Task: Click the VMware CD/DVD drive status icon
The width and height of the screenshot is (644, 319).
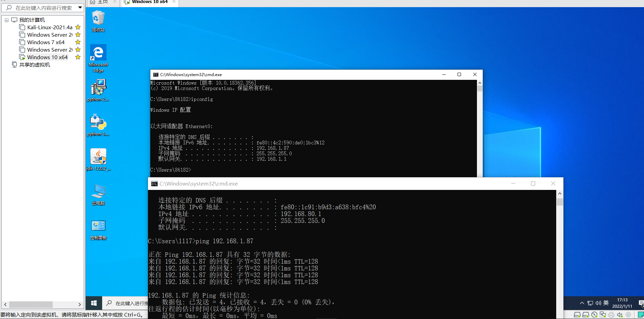Action: [594, 315]
